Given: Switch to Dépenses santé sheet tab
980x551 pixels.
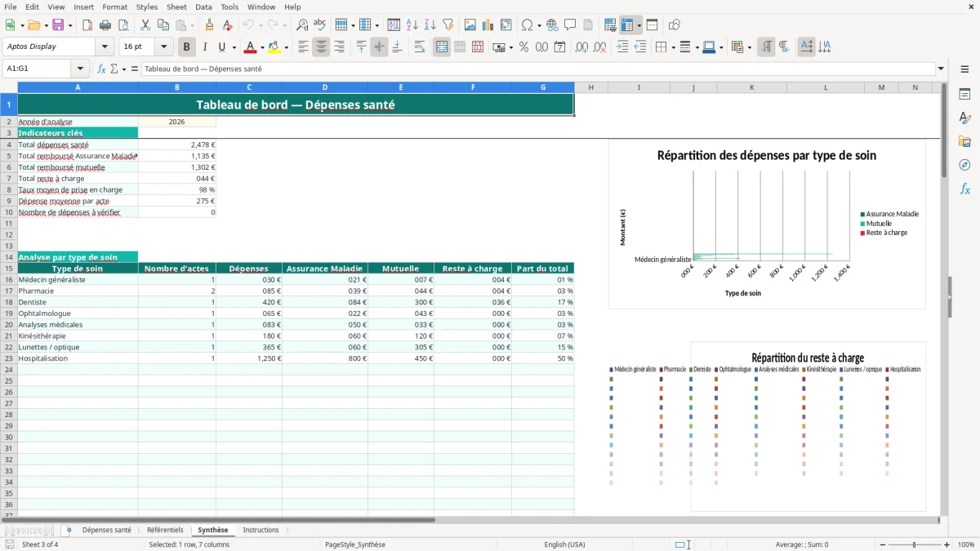Looking at the screenshot, I should pyautogui.click(x=106, y=531).
